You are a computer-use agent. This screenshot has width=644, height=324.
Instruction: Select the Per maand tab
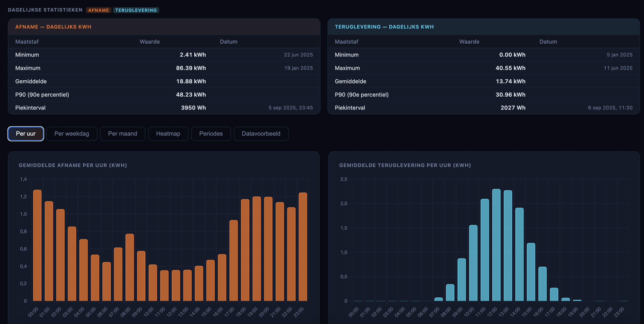pyautogui.click(x=122, y=134)
